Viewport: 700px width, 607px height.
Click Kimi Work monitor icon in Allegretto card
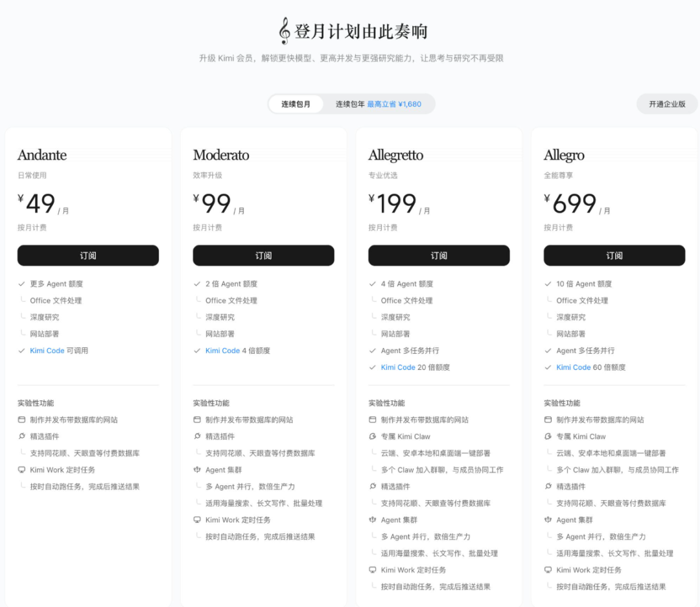click(x=372, y=569)
